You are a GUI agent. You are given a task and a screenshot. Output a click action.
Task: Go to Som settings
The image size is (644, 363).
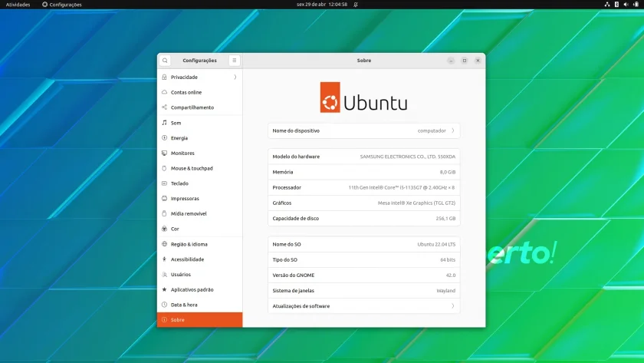pos(199,123)
